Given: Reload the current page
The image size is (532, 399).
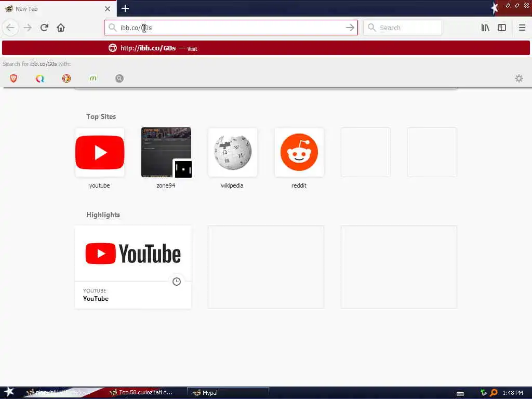Looking at the screenshot, I should tap(45, 28).
